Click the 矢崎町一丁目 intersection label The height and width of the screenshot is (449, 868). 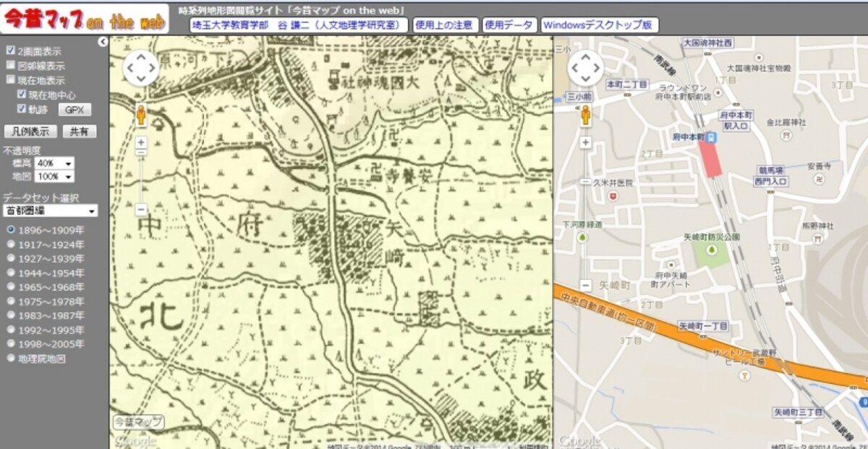(x=702, y=325)
